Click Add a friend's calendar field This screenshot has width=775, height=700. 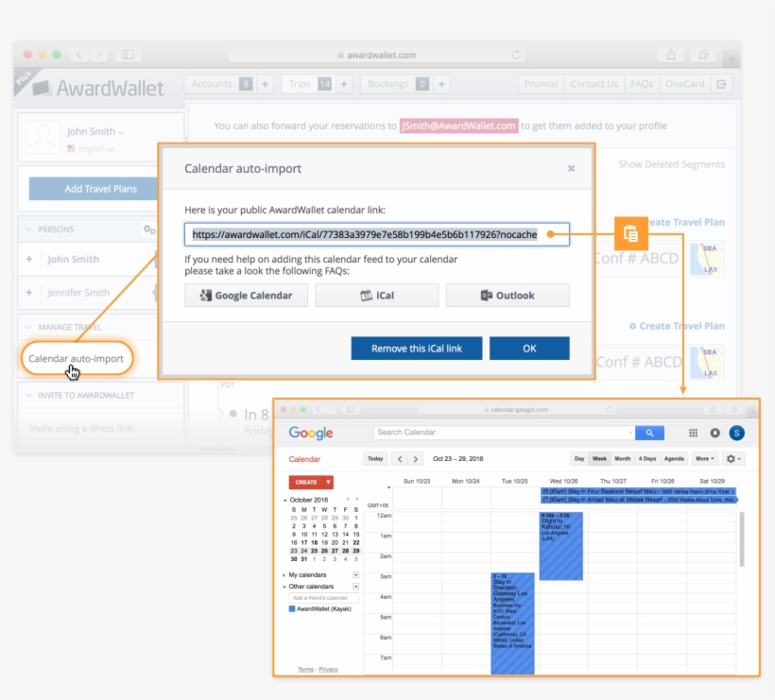click(x=323, y=598)
